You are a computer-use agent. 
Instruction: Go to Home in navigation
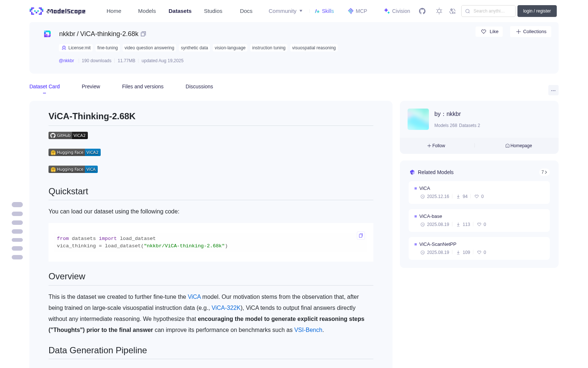pos(114,11)
